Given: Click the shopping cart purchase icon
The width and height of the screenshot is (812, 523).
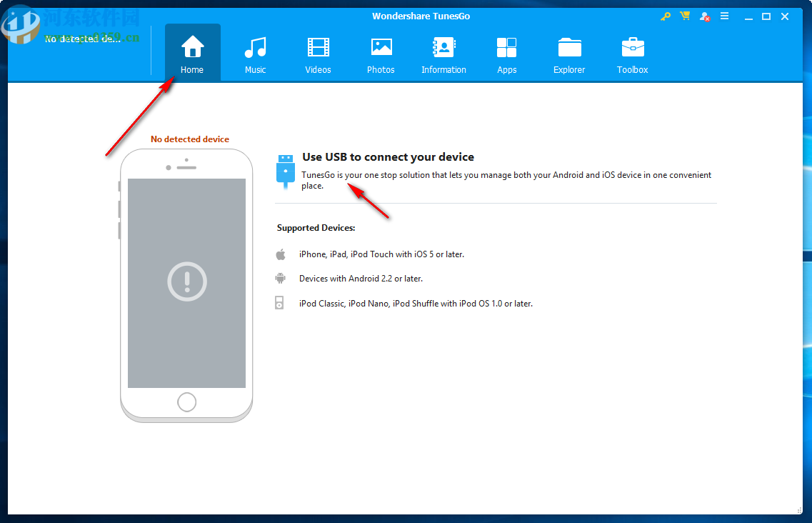Looking at the screenshot, I should coord(685,16).
